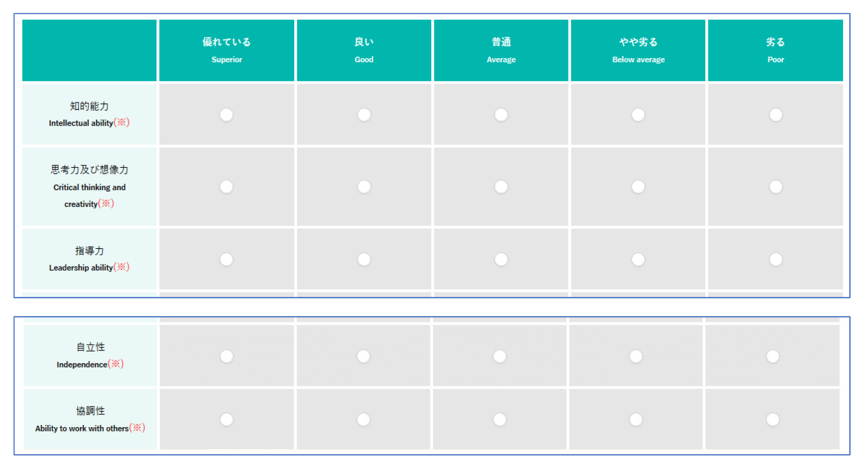Rate Critical thinking and creativity as Superior

tap(226, 187)
